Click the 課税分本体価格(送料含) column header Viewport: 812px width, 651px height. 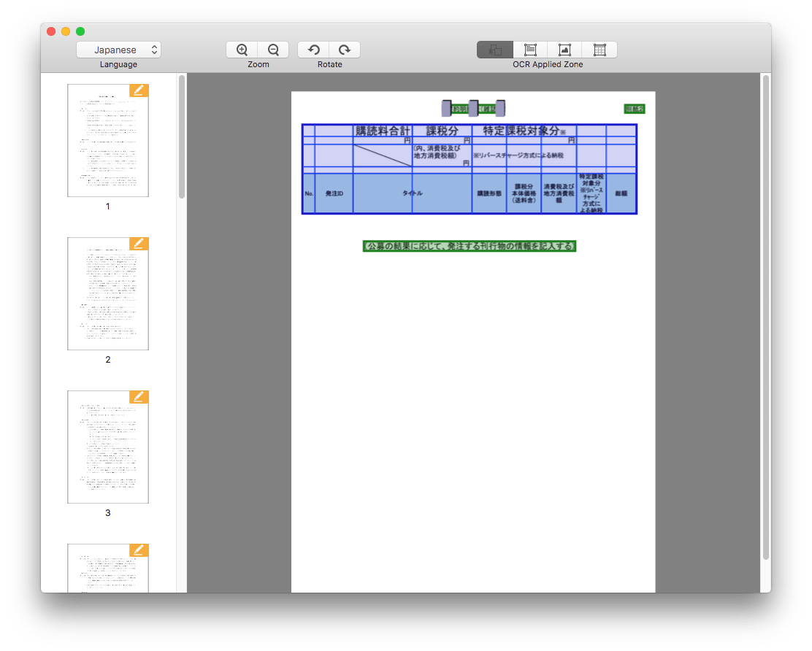click(x=524, y=193)
